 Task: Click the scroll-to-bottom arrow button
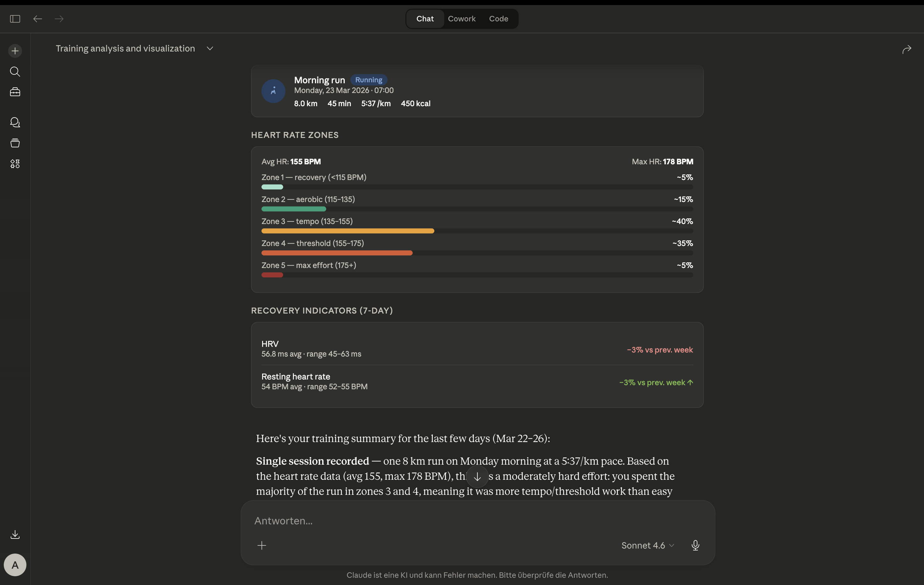(477, 477)
